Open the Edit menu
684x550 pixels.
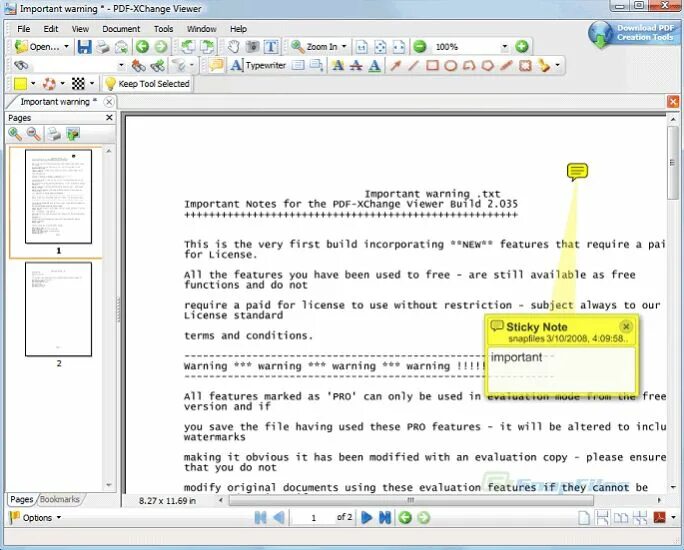[x=51, y=29]
